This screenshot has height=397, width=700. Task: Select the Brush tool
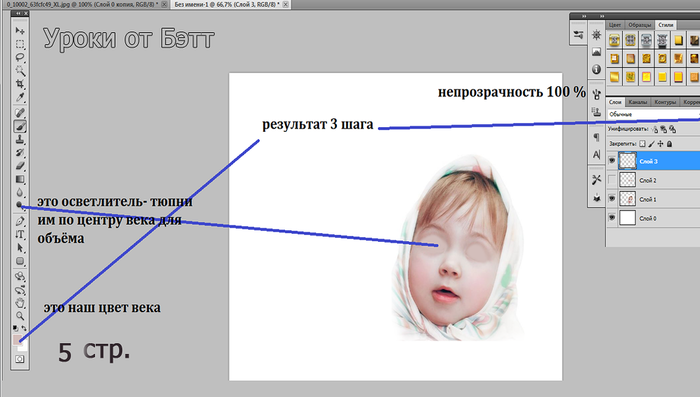[20, 126]
